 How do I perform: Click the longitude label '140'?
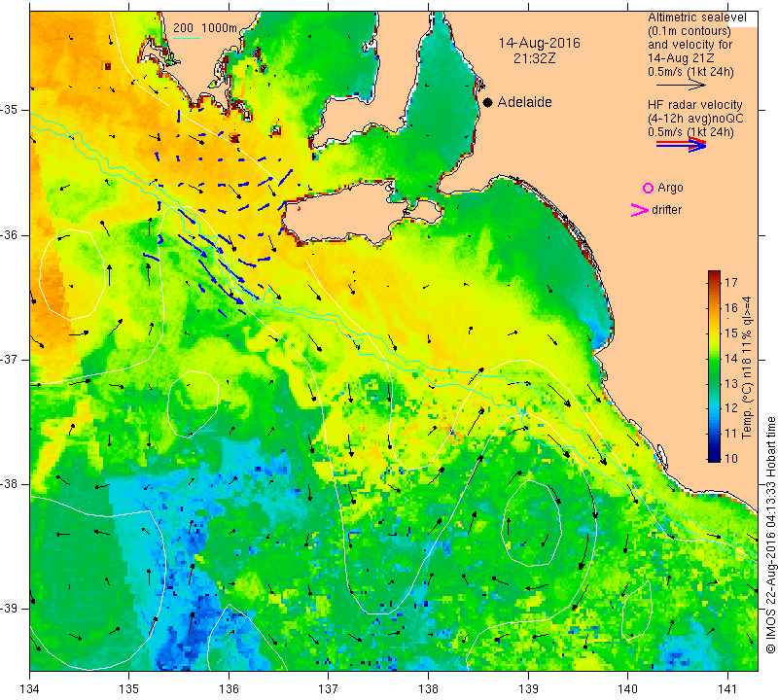click(627, 689)
